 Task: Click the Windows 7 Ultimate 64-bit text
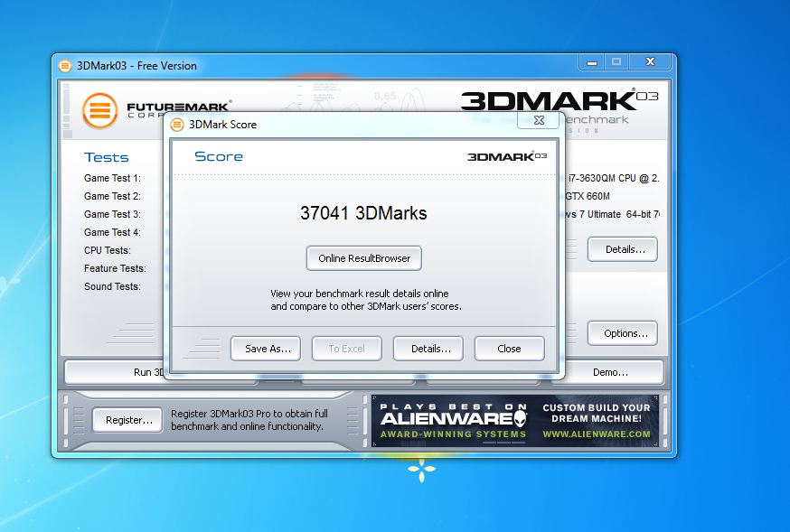tap(612, 214)
